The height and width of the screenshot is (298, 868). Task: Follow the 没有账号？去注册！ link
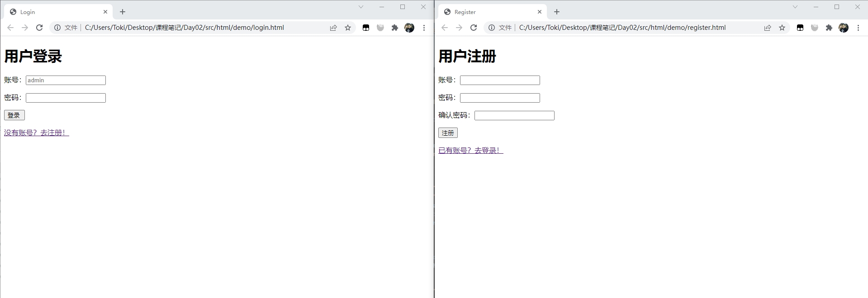pyautogui.click(x=36, y=132)
